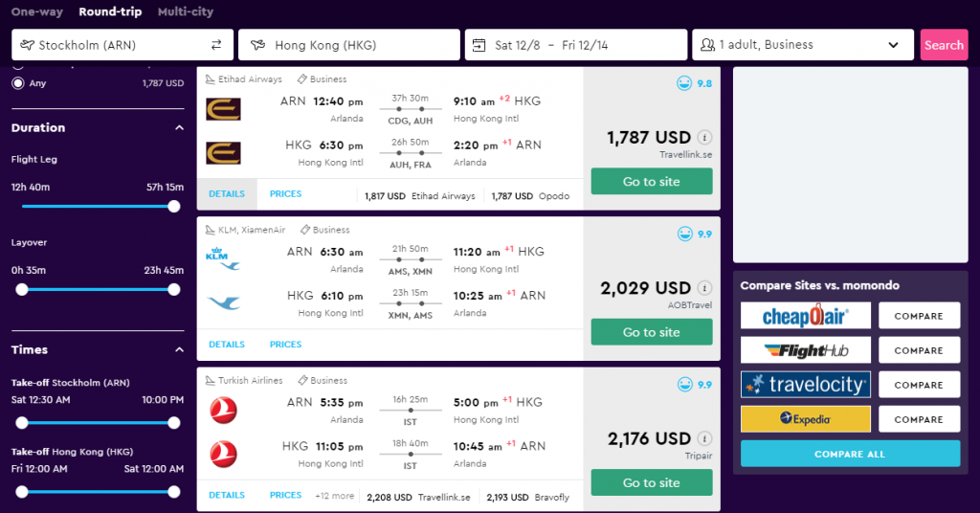Image resolution: width=980 pixels, height=513 pixels.
Task: Open the PRICES tab of the Etihad flight
Action: [x=285, y=194]
